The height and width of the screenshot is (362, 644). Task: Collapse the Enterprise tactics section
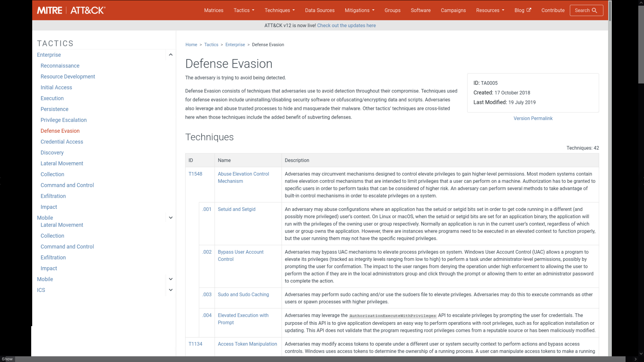click(170, 55)
